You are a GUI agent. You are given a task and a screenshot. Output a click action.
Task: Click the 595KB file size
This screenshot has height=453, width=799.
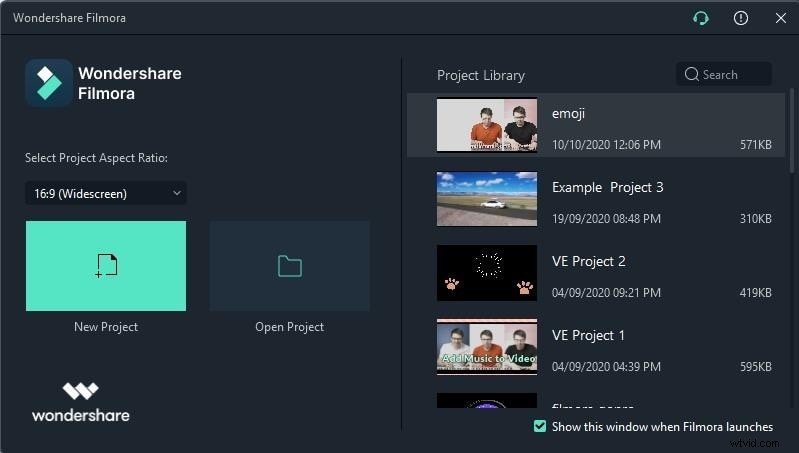point(756,366)
